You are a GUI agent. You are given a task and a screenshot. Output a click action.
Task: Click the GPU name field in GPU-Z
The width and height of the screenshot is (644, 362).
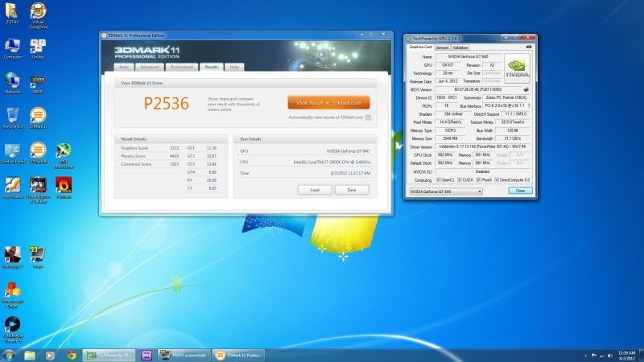pyautogui.click(x=469, y=56)
